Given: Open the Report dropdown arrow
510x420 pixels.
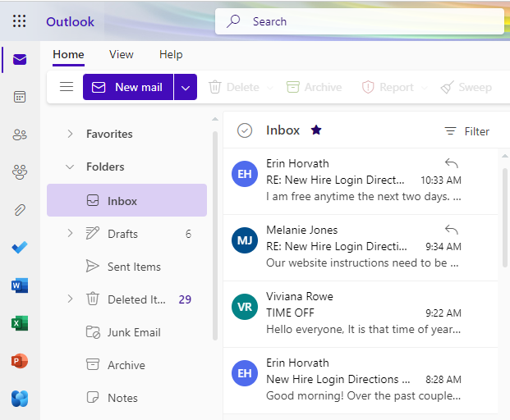Looking at the screenshot, I should point(424,88).
